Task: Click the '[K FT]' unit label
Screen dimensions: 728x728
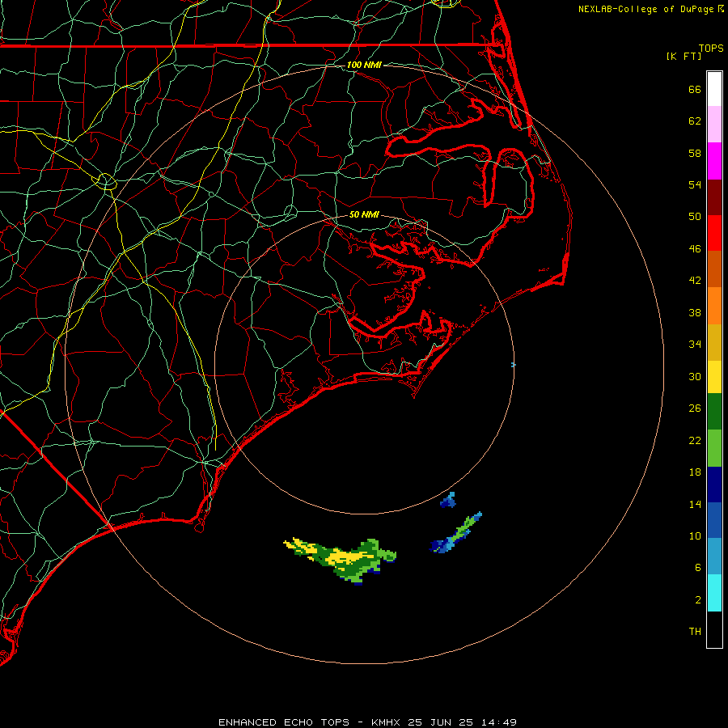Action: tap(684, 56)
